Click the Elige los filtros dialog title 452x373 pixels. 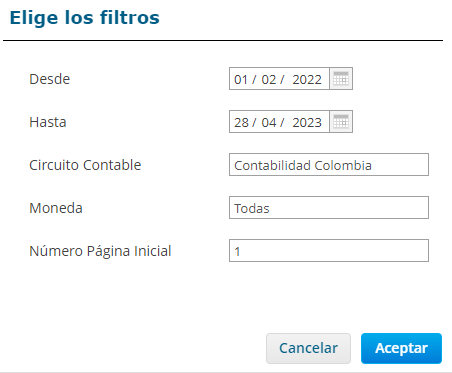(x=85, y=18)
